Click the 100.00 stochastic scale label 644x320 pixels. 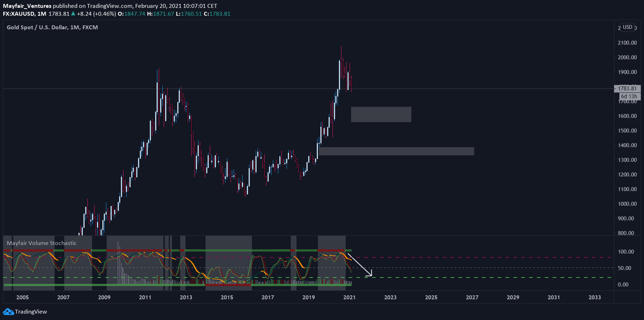pos(626,252)
